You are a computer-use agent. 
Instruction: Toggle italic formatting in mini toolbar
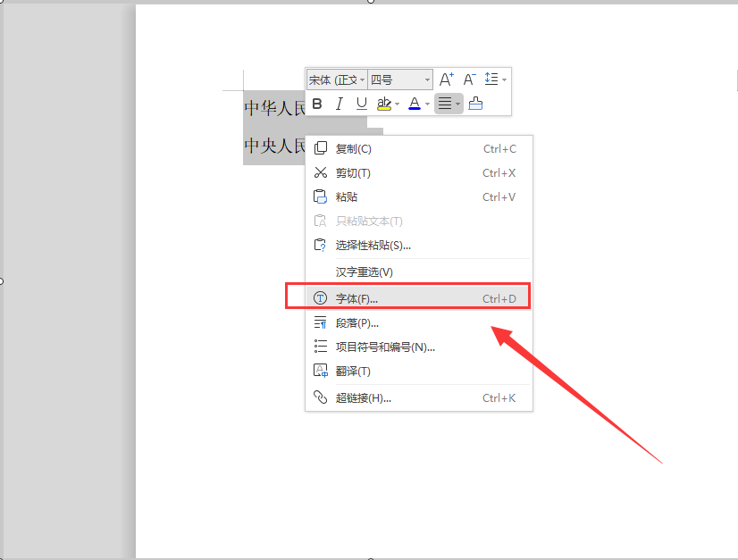(339, 104)
